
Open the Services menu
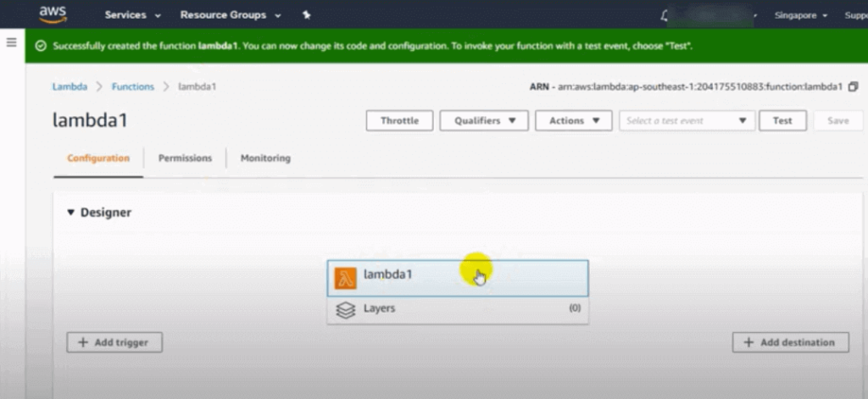click(133, 15)
